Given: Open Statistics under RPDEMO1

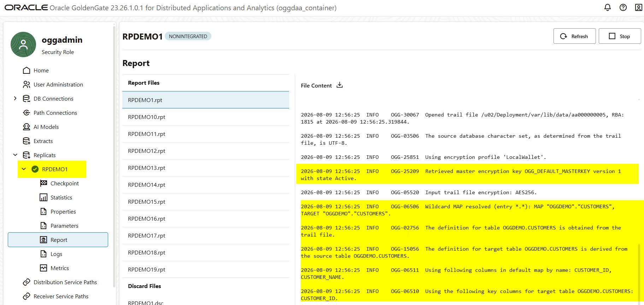Looking at the screenshot, I should coord(61,197).
